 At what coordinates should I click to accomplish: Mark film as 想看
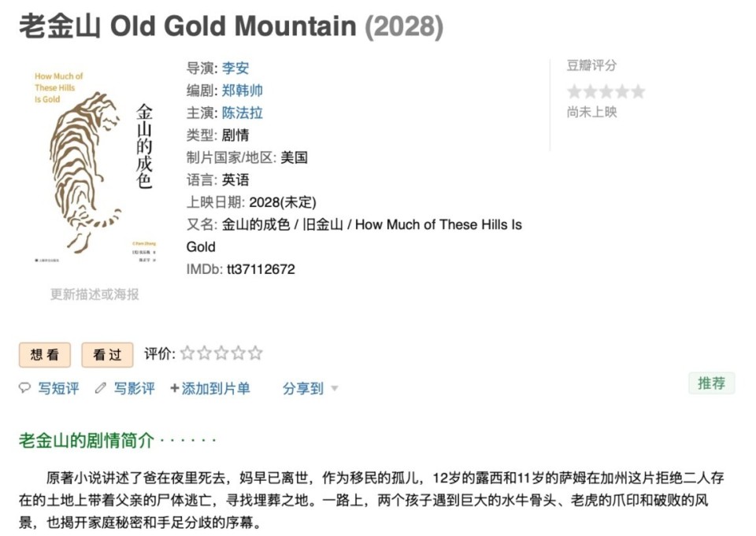(45, 355)
